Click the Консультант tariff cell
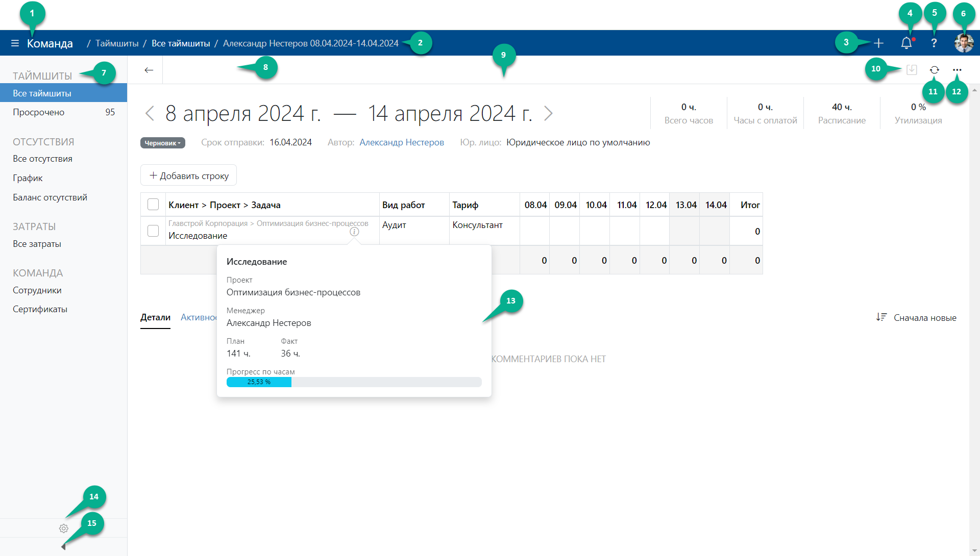This screenshot has height=556, width=980. pyautogui.click(x=484, y=231)
